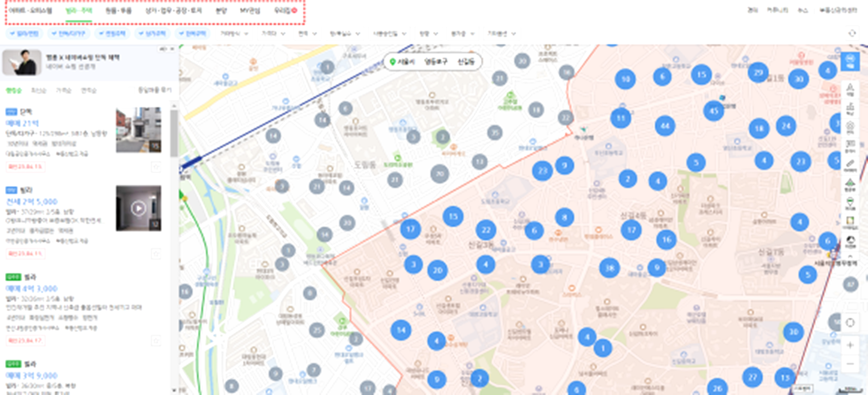Click the blue cluster marker labeled 44

[x=665, y=126]
